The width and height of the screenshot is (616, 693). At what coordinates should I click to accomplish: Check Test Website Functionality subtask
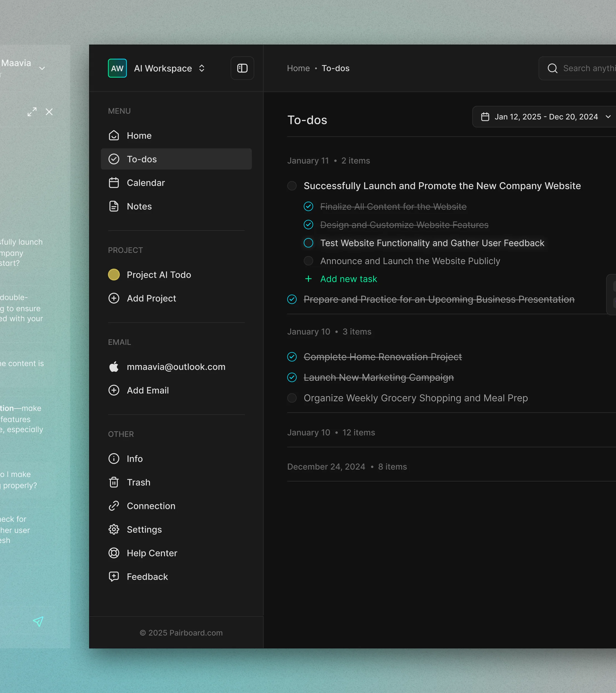point(309,243)
